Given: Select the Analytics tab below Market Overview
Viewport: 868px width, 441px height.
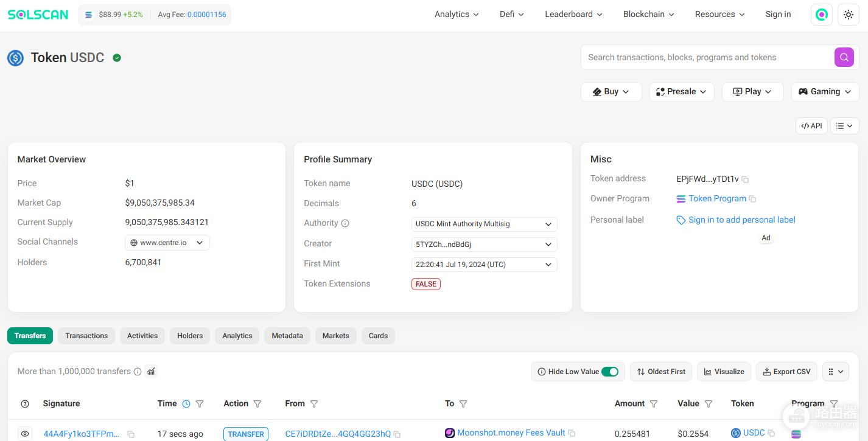Looking at the screenshot, I should pos(237,336).
